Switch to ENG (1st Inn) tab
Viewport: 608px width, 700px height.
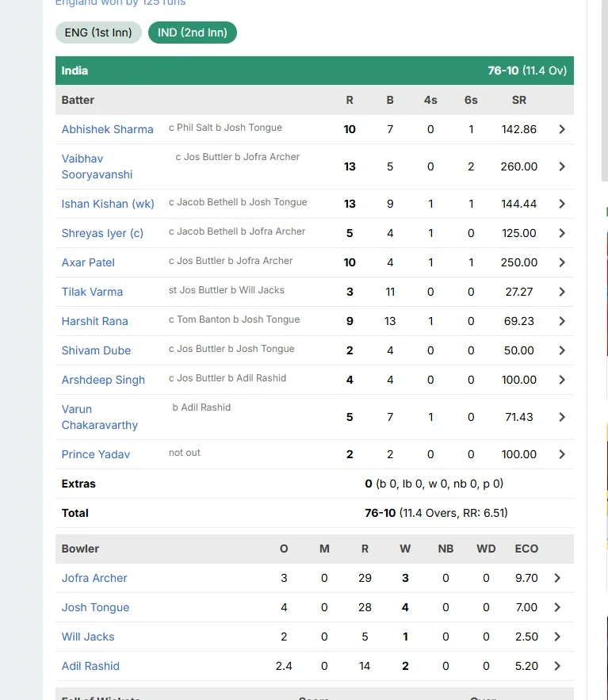pyautogui.click(x=98, y=33)
